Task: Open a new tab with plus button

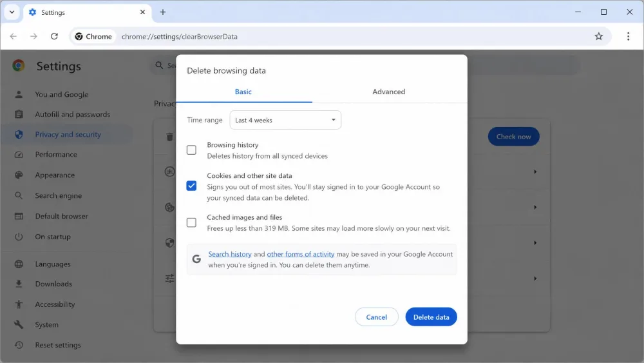Action: [163, 12]
